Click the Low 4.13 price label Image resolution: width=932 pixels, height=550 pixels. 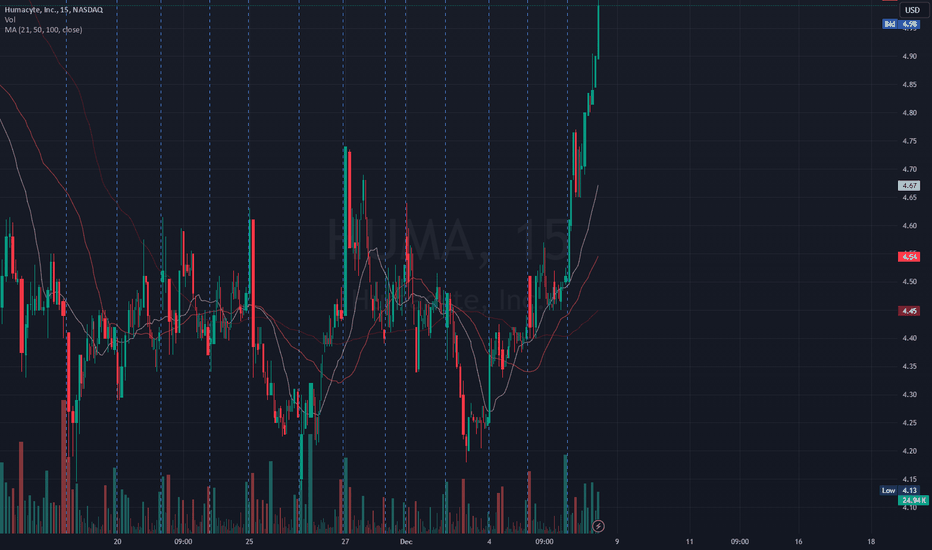[900, 491]
